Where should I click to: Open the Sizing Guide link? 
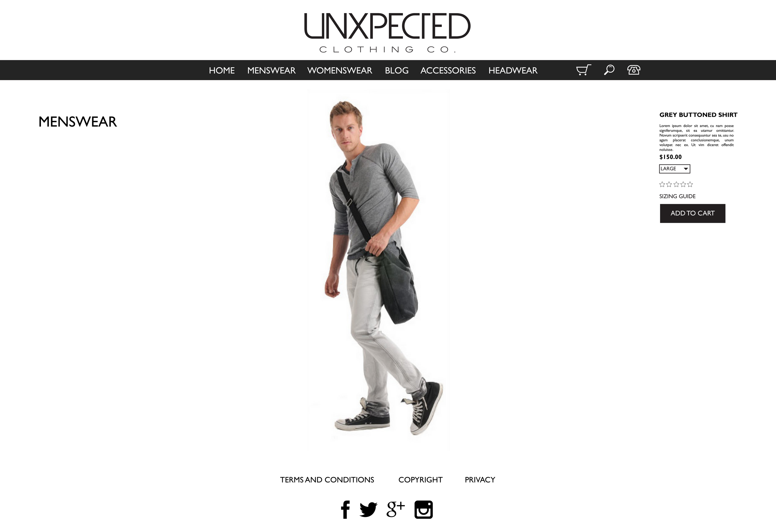677,196
